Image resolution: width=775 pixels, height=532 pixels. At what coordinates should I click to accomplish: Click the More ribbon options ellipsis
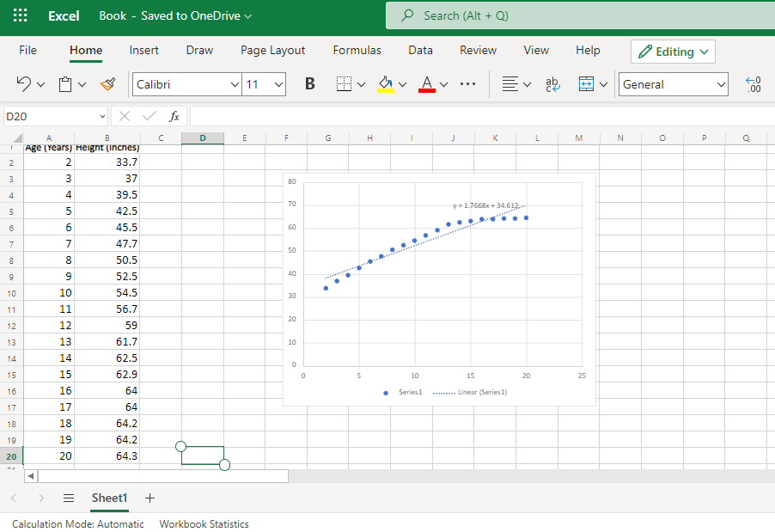[x=468, y=84]
